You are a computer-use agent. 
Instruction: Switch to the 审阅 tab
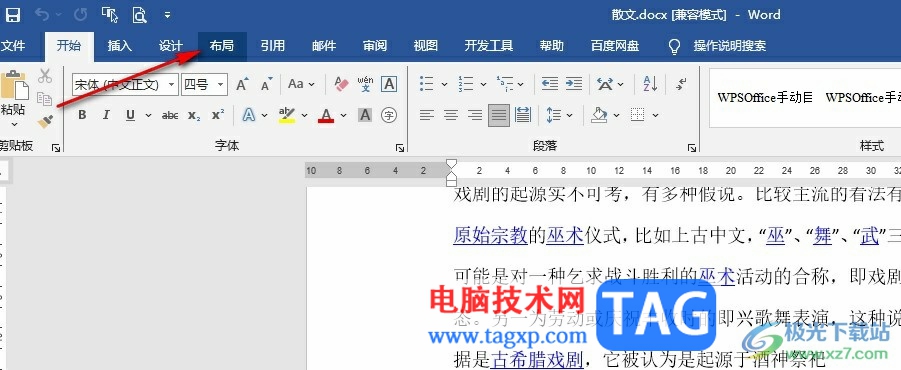pos(375,46)
